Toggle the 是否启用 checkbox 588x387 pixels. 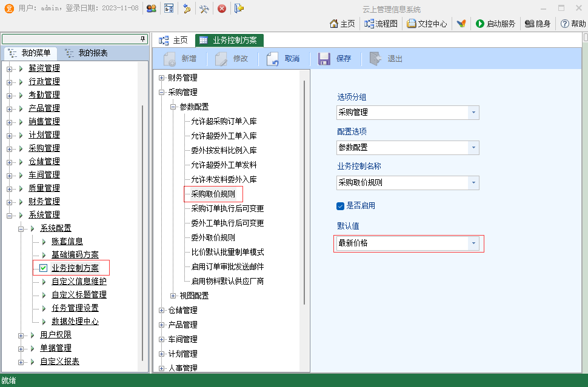341,206
